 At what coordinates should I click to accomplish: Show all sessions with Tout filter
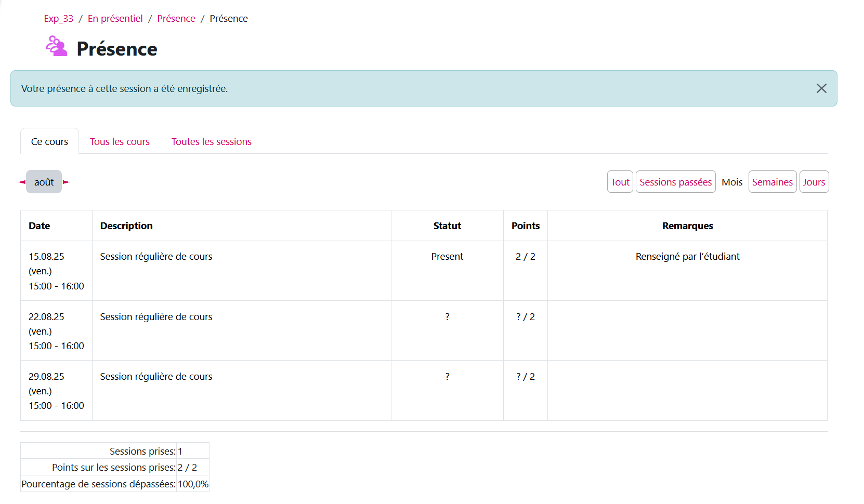tap(620, 182)
